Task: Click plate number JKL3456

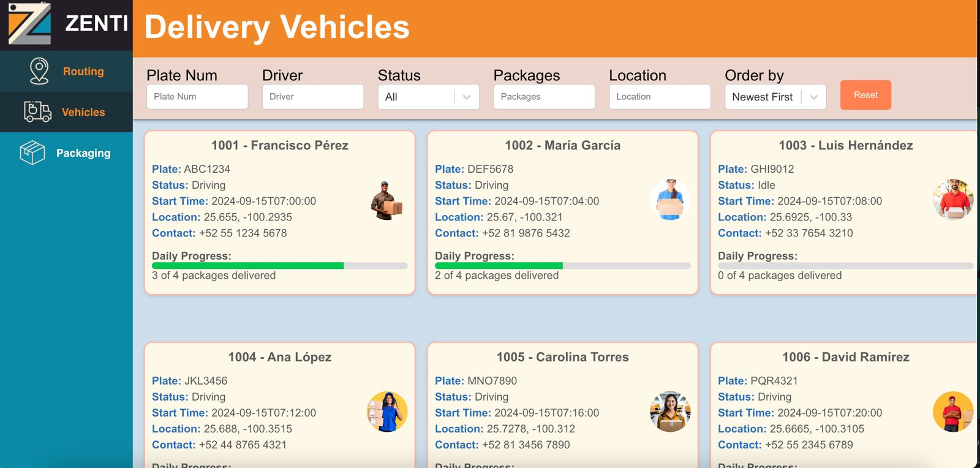Action: [206, 381]
